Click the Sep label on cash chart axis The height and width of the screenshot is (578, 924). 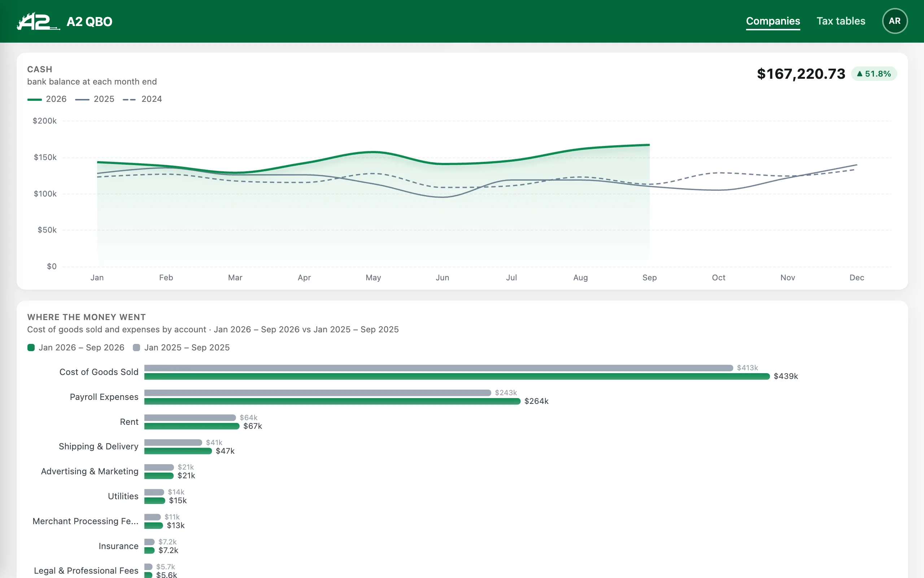tap(649, 278)
